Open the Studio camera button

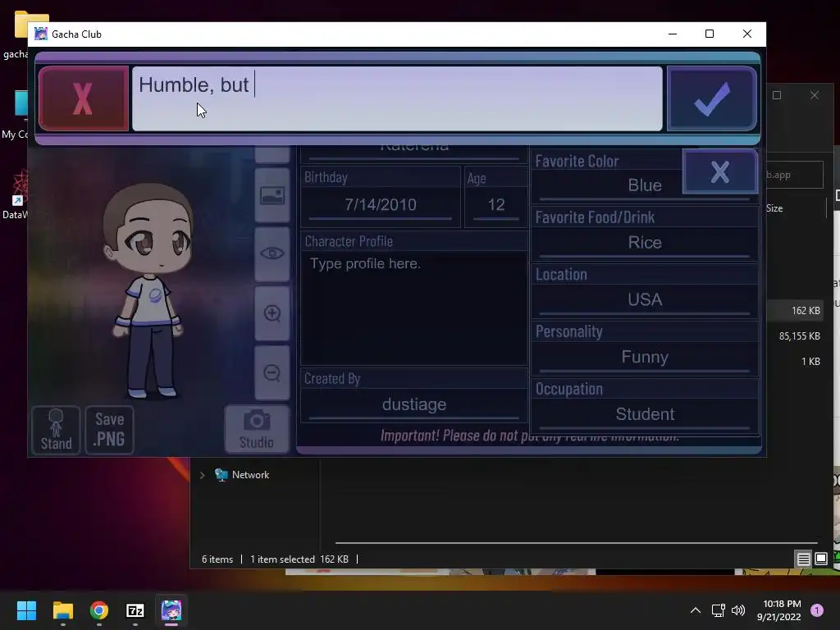(x=257, y=429)
